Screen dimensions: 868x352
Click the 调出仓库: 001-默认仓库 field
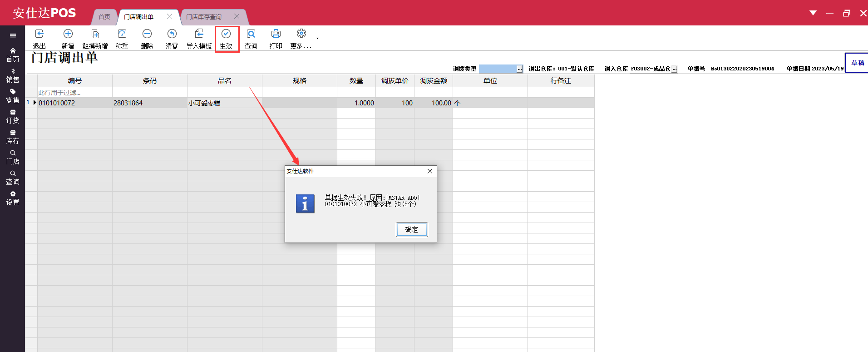[x=562, y=69]
